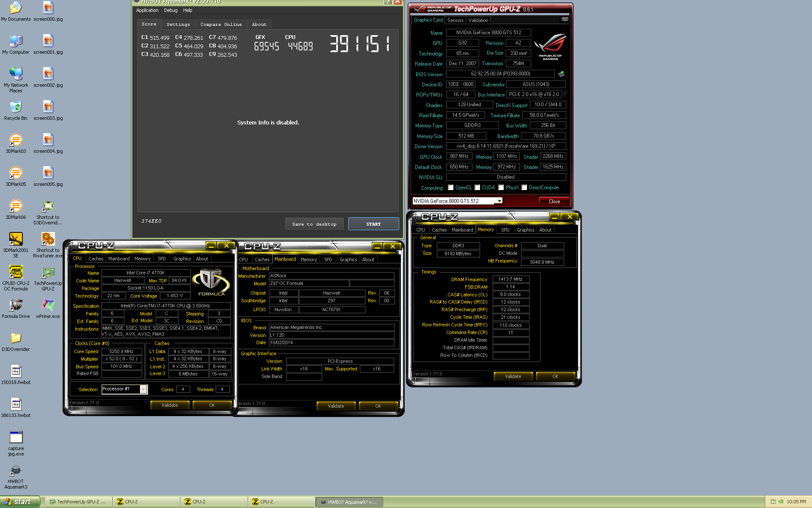The height and width of the screenshot is (508, 812).
Task: Click system tray clock 10:05 PM
Action: (796, 502)
